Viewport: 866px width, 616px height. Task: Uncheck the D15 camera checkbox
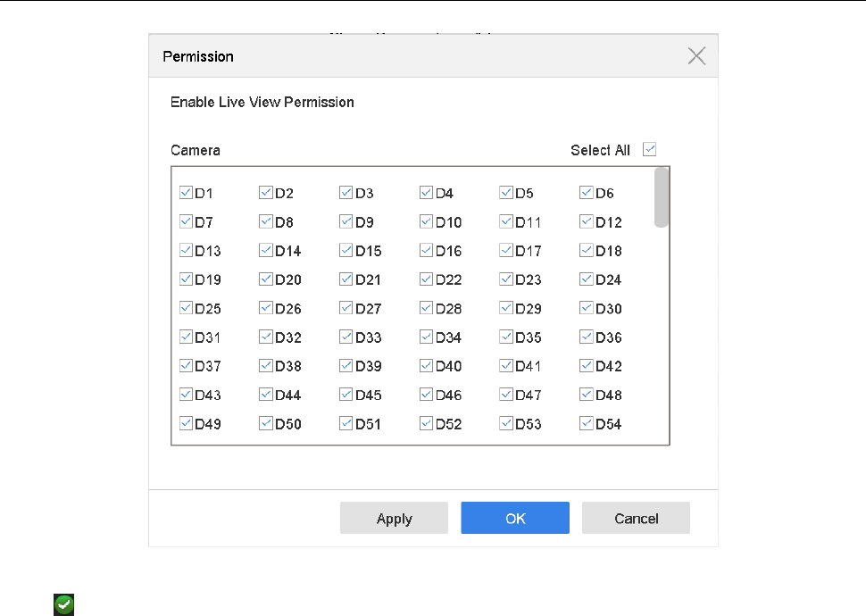(x=346, y=251)
